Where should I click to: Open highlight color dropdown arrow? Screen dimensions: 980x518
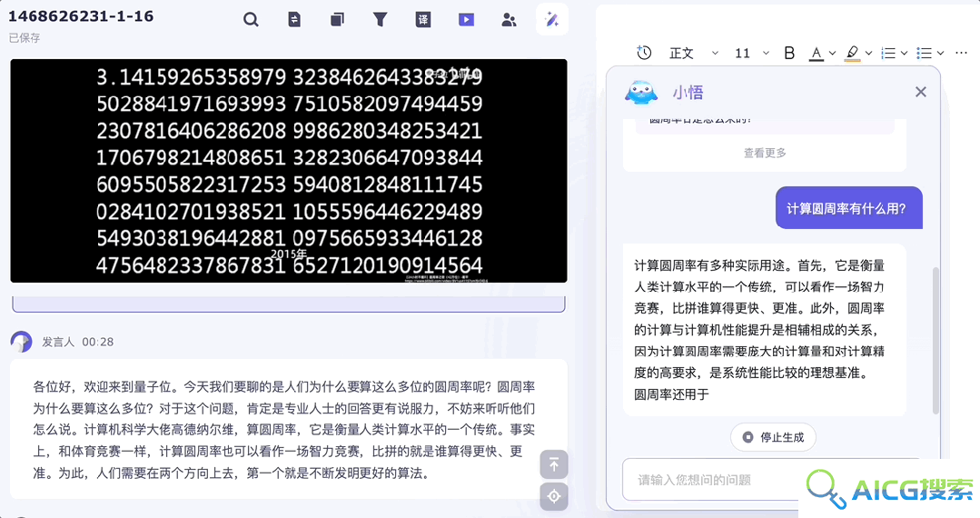click(x=868, y=54)
